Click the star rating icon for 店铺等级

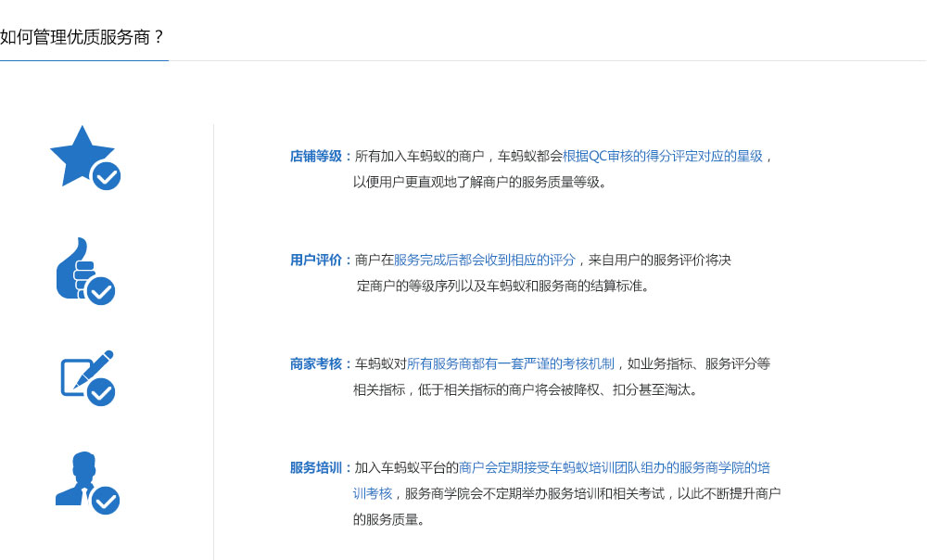pyautogui.click(x=85, y=158)
